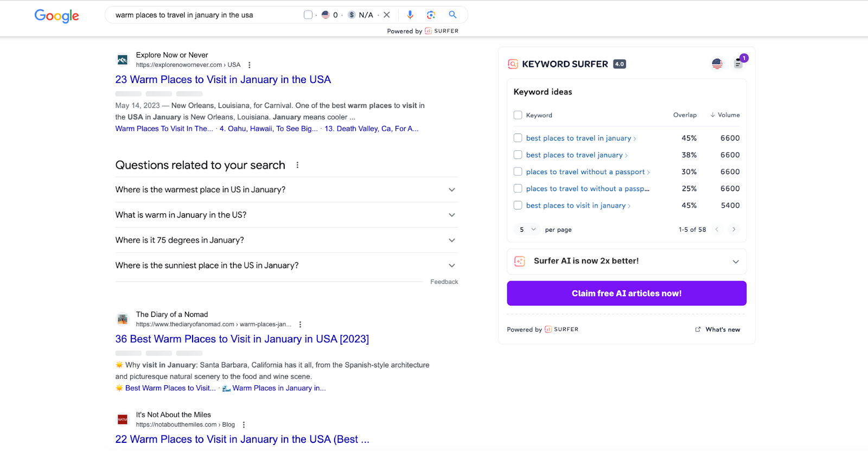Open the clipboard icon with notification badge

coord(738,63)
